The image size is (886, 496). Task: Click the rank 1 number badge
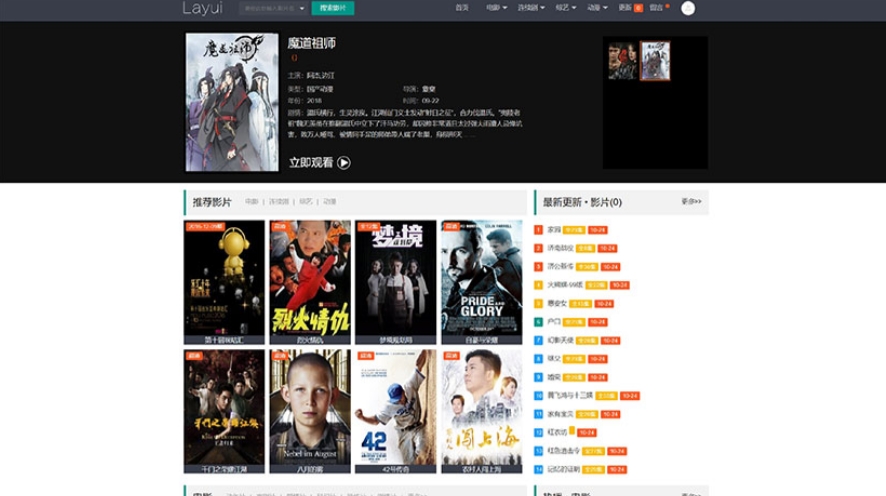click(x=538, y=230)
